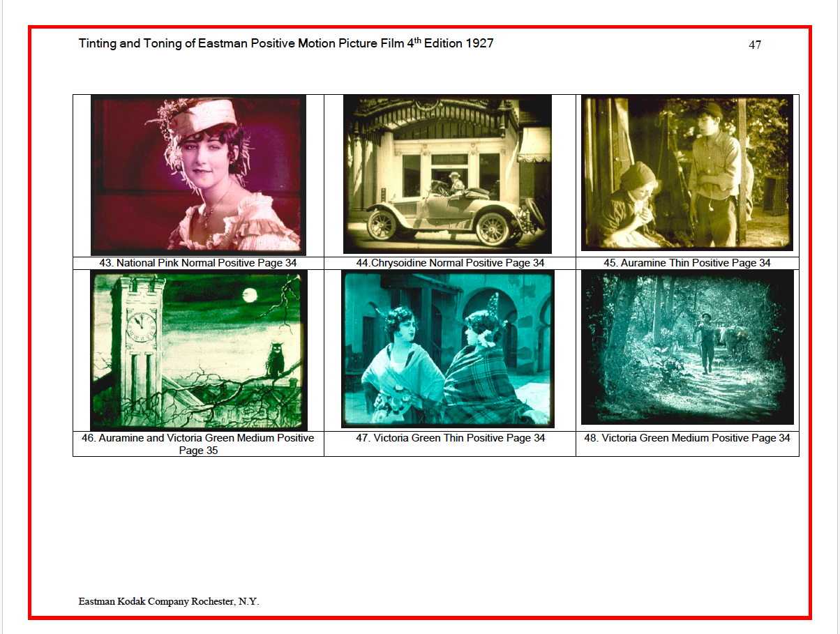Open the Chrysoidine Normal Positive car frame

click(447, 174)
